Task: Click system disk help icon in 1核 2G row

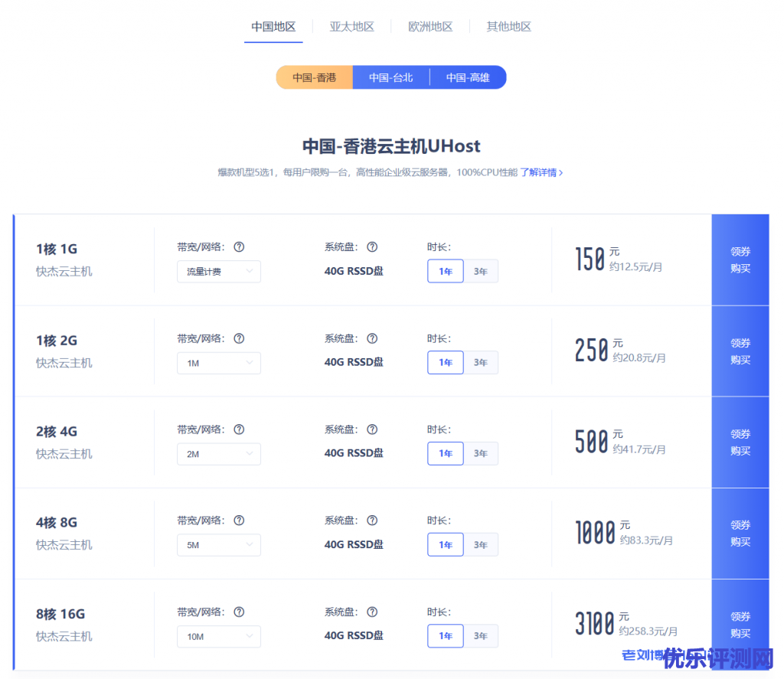Action: click(x=372, y=338)
